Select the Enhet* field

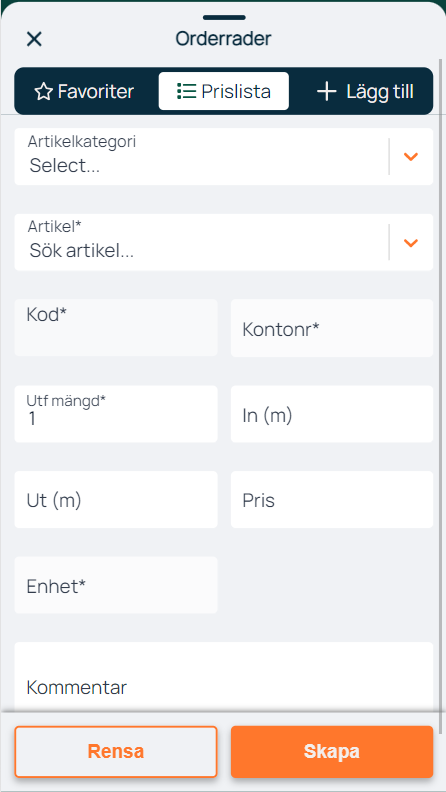click(116, 585)
